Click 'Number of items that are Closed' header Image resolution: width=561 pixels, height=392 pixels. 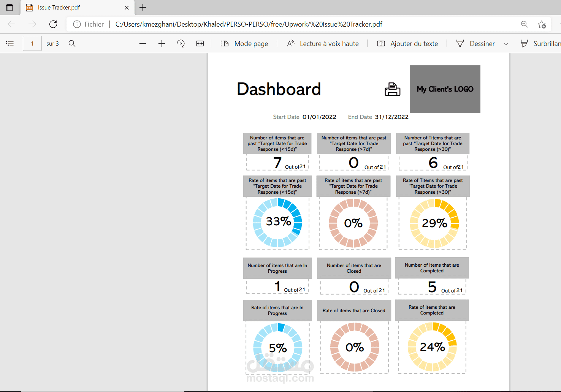click(354, 268)
